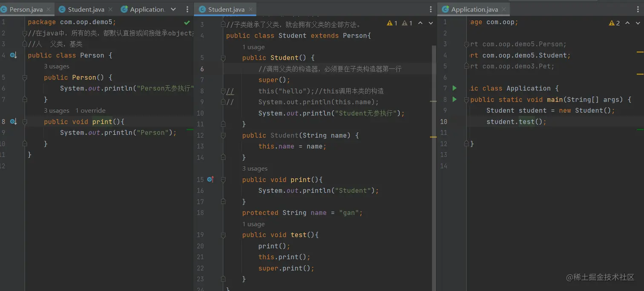Click the subclassed gutter icon beside class Person
The image size is (644, 291).
click(x=13, y=55)
